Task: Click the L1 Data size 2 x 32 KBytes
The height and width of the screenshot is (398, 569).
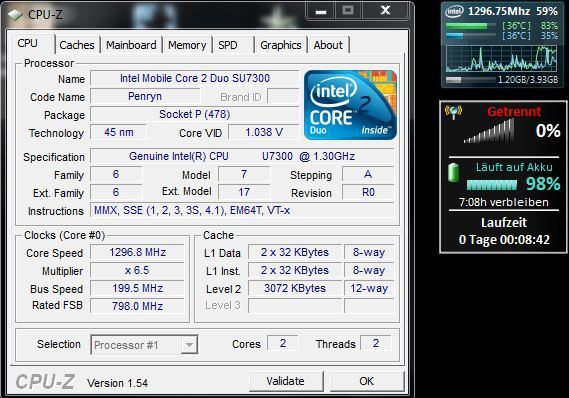Action: click(x=295, y=252)
